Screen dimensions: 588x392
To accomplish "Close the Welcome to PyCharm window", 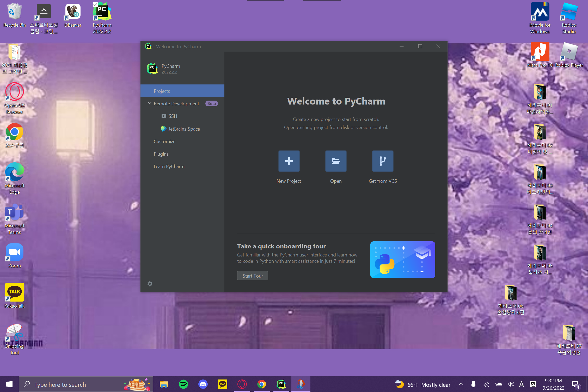I will pyautogui.click(x=438, y=46).
